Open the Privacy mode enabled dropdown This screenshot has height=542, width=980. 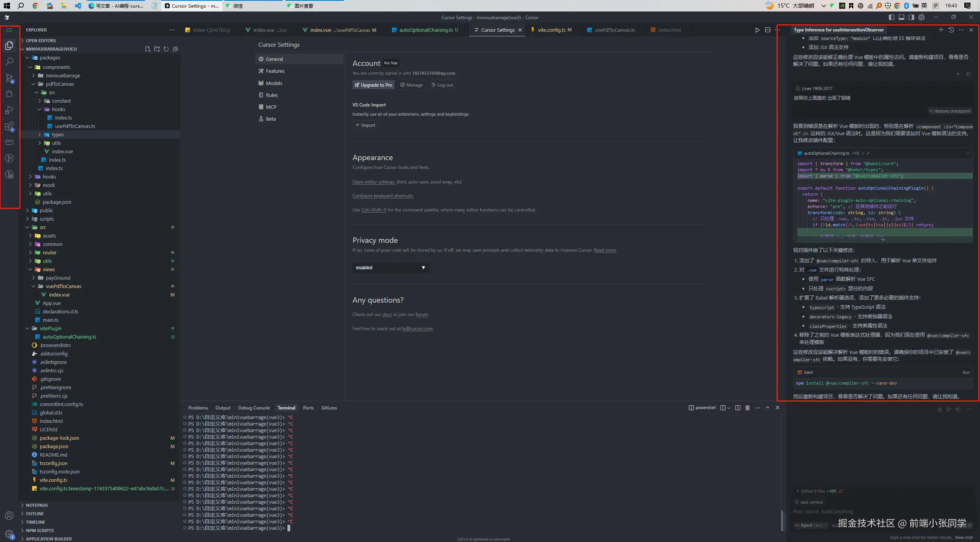point(390,267)
